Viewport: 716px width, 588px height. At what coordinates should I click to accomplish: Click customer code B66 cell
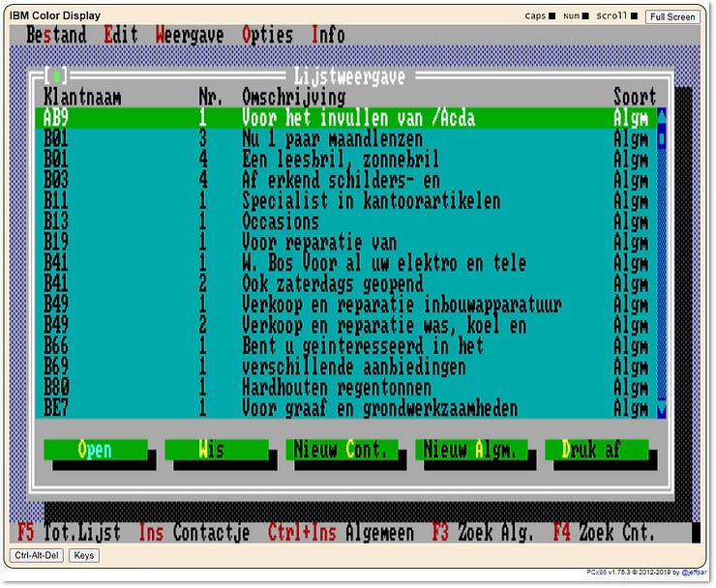tap(56, 346)
